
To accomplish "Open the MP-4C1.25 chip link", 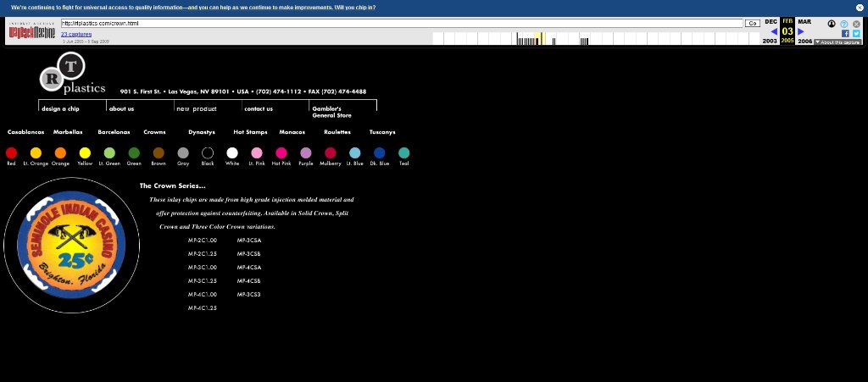I will click(202, 308).
